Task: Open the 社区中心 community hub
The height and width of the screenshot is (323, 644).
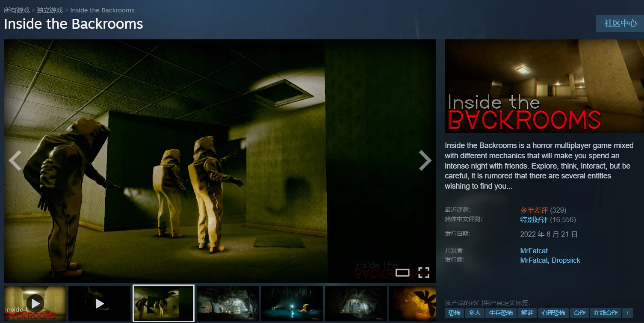Action: [x=620, y=24]
